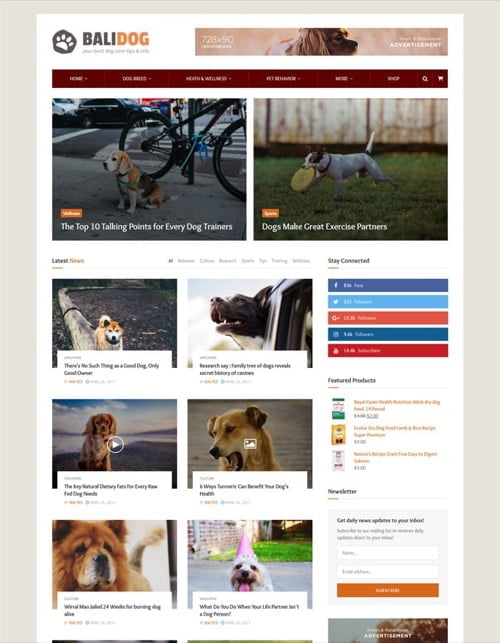Click the newsletter Email address field
Viewport: 500px width, 643px height.
pyautogui.click(x=388, y=572)
